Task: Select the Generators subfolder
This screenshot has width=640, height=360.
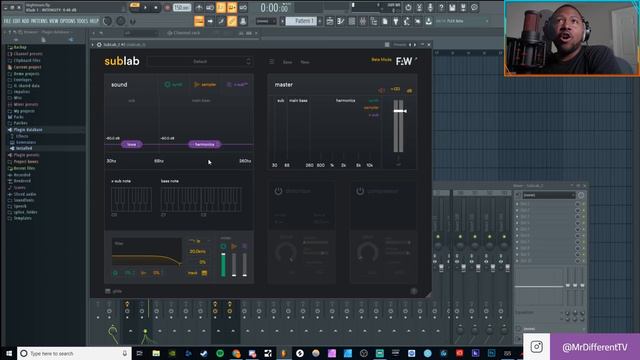Action: [x=23, y=142]
